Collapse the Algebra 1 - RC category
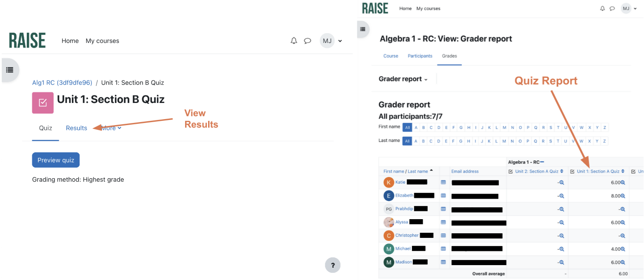 tap(542, 162)
